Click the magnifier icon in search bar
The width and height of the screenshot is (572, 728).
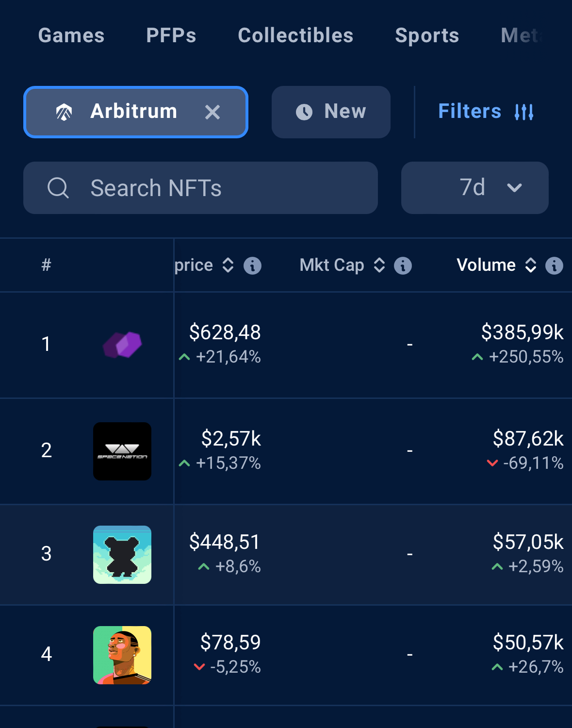pyautogui.click(x=58, y=188)
